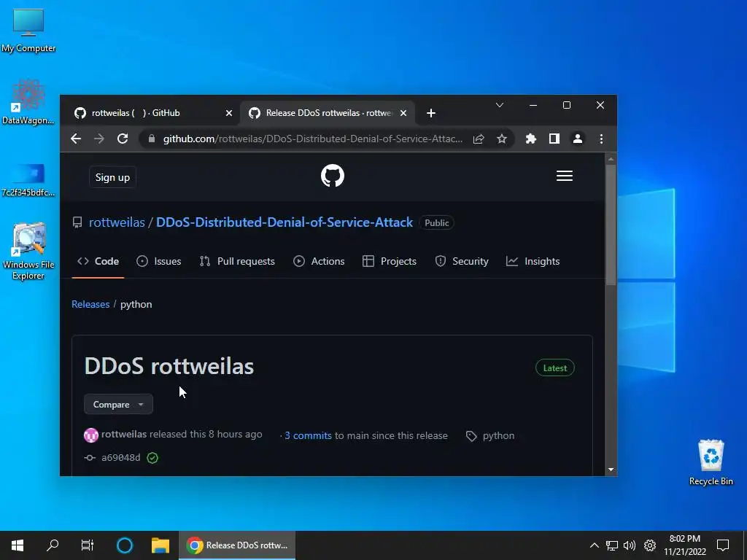Click the padlock site info icon

(x=152, y=139)
